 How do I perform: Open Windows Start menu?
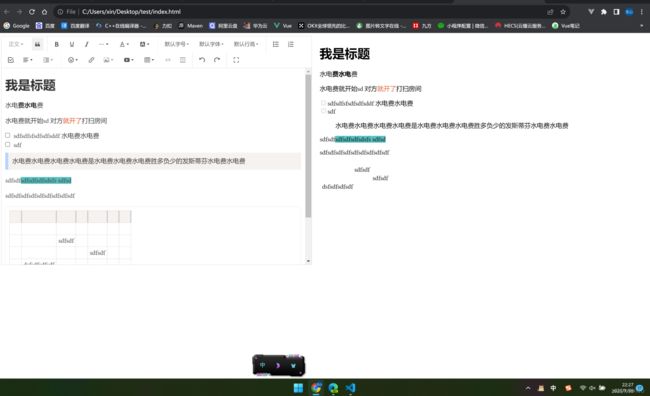tap(298, 388)
